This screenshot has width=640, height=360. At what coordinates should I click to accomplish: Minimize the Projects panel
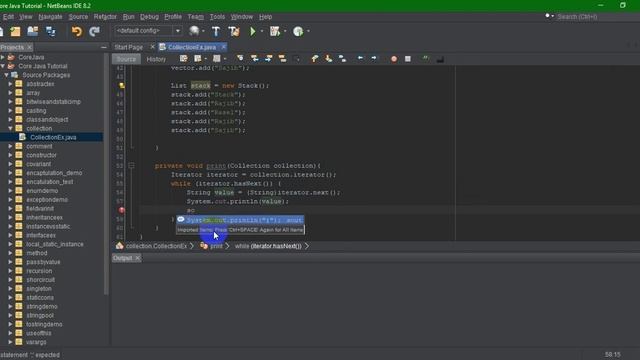click(104, 47)
